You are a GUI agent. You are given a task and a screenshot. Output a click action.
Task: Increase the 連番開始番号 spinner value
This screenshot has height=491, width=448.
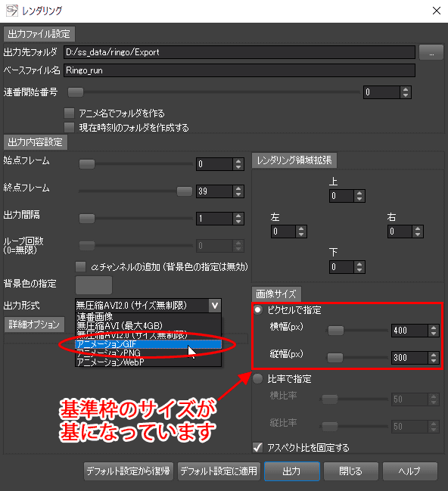[406, 89]
